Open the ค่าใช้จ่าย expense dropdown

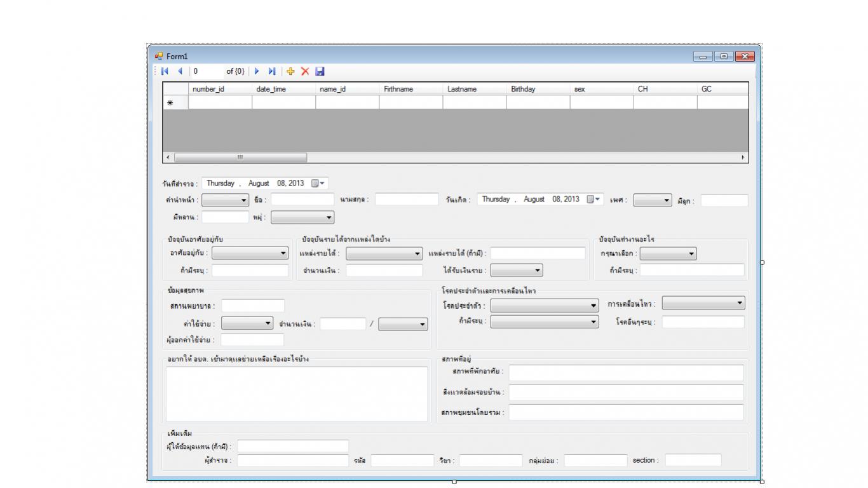(x=247, y=323)
